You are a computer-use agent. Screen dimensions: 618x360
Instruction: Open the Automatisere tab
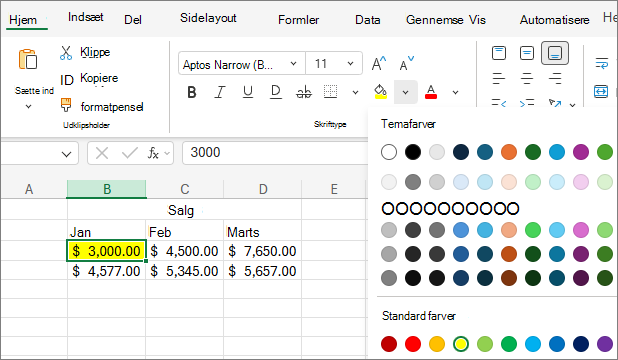point(555,20)
